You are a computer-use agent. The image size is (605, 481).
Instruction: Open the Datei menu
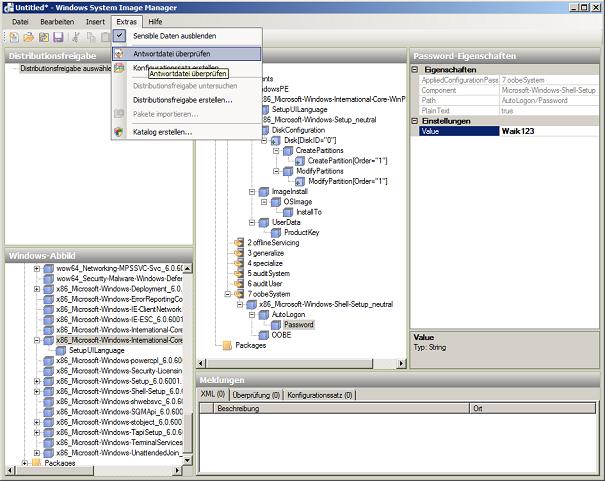(x=20, y=22)
